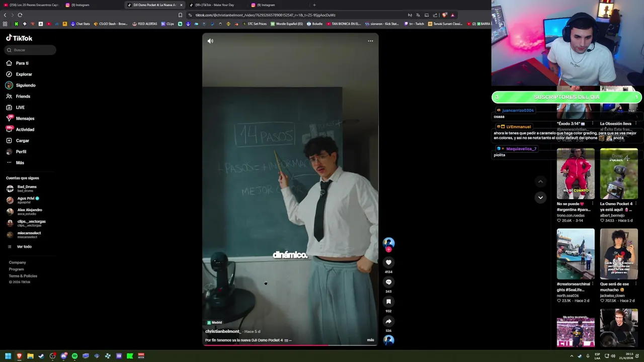This screenshot has height=362, width=644.
Task: Open the 'Que será de ese muchacho' thumbnail
Action: (619, 254)
